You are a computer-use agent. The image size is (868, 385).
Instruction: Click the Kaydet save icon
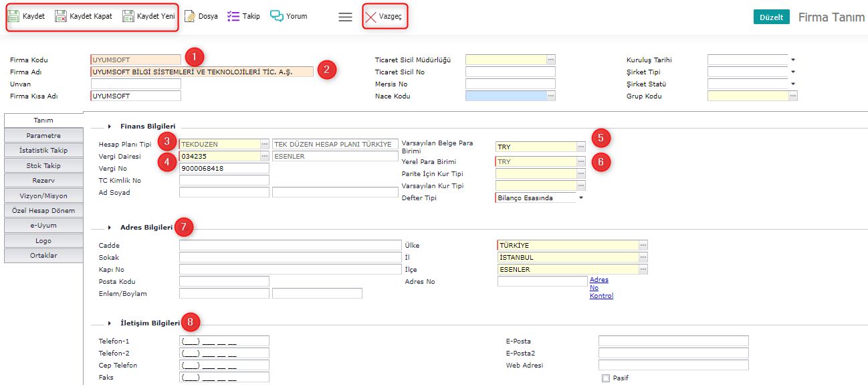[13, 16]
